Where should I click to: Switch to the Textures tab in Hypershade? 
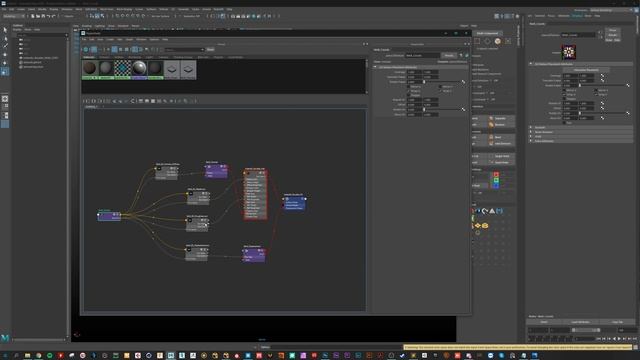(x=104, y=57)
